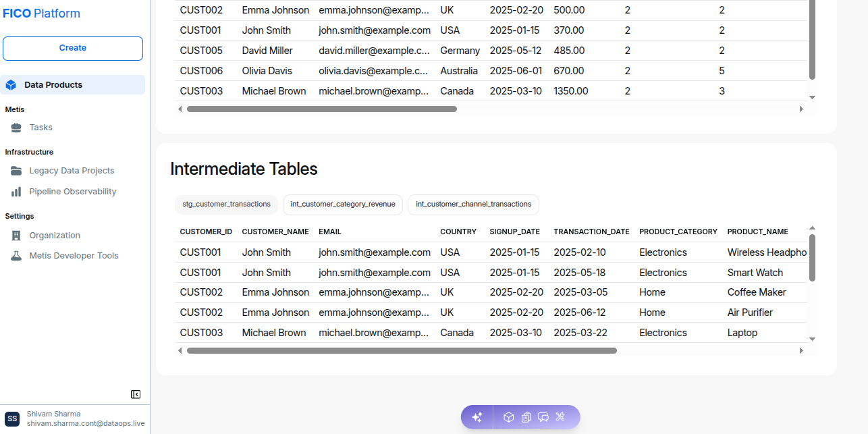Click the Legacy Data Projects folder icon
Screen dimensions: 868x434
pyautogui.click(x=16, y=171)
